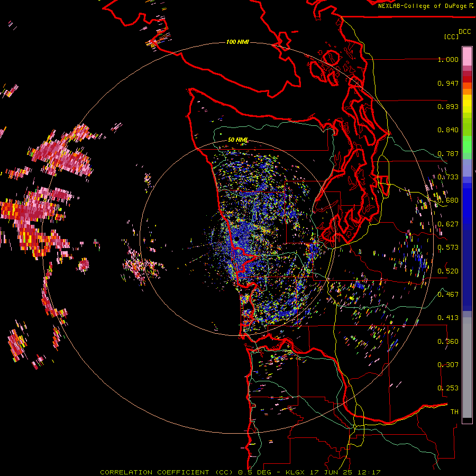Click the TH threshold label
The width and height of the screenshot is (476, 476).
pos(454,412)
